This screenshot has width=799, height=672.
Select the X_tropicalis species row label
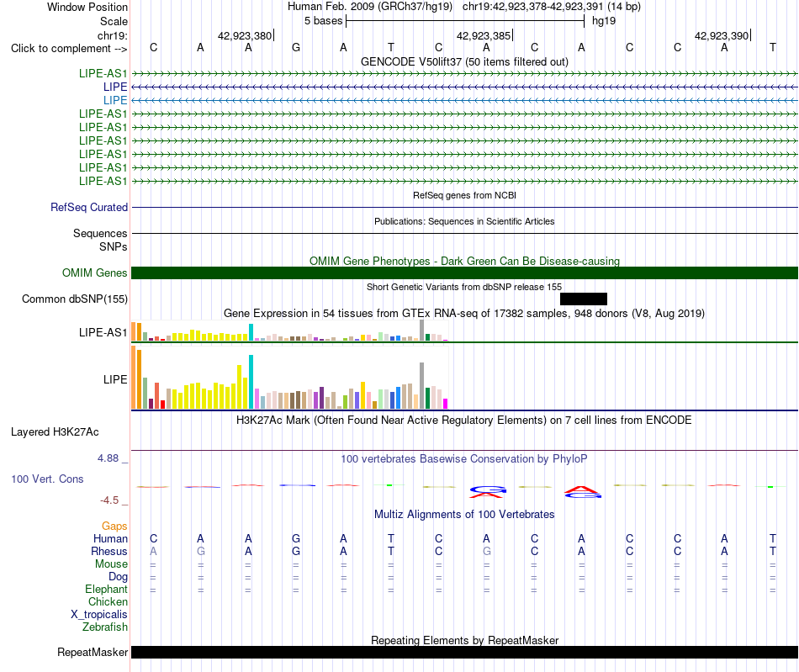pyautogui.click(x=99, y=615)
